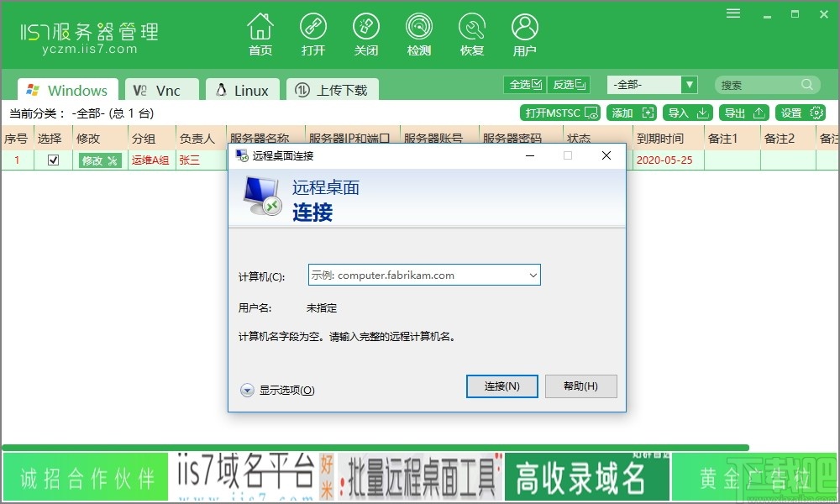This screenshot has height=504, width=840.
Task: Check the server row selection checkbox
Action: click(52, 160)
